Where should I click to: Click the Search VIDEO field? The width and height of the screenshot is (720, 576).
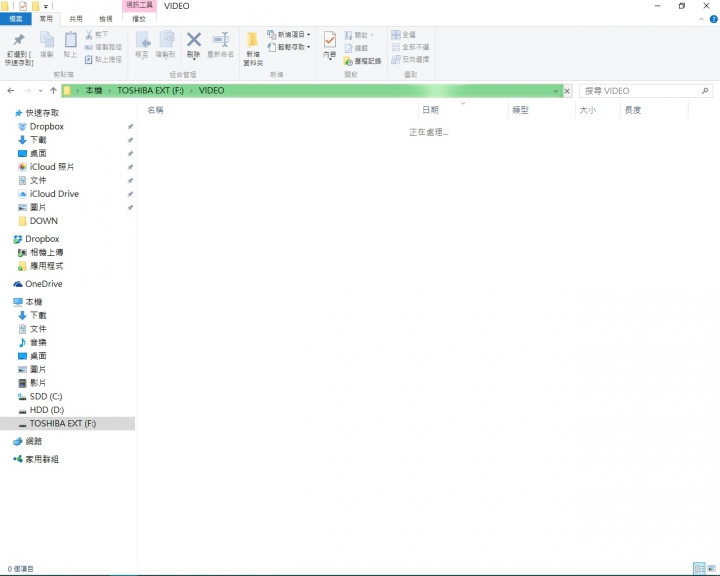tap(646, 91)
